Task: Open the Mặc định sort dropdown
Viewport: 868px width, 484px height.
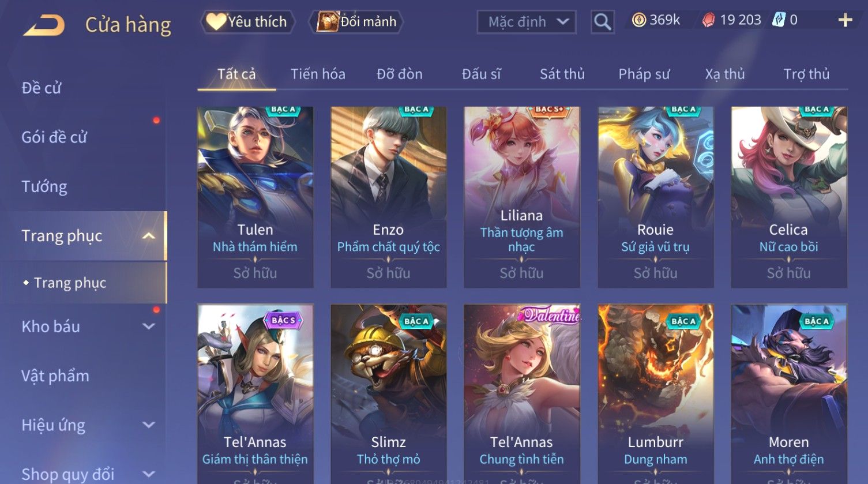Action: 527,22
